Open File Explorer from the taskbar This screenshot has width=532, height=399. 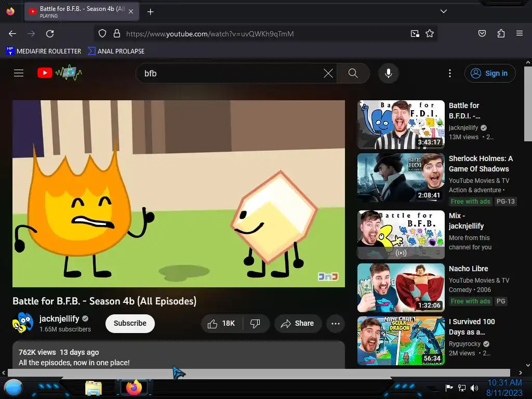(94, 389)
